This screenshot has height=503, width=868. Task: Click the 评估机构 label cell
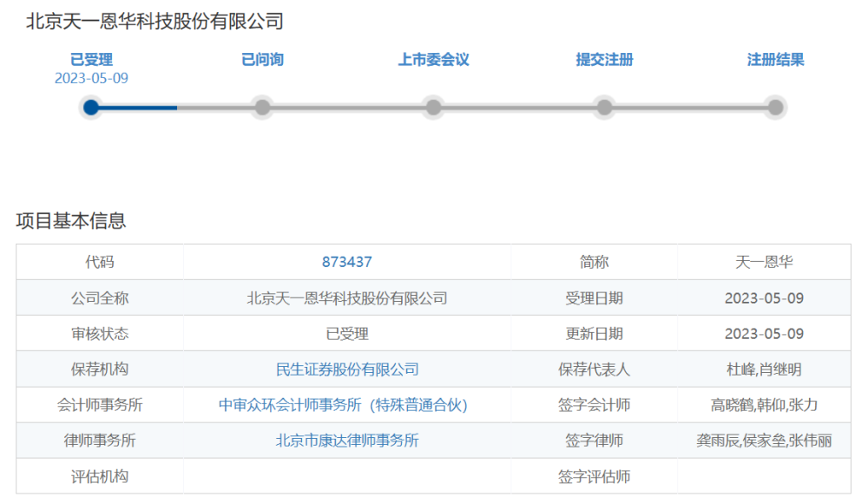[x=100, y=476]
